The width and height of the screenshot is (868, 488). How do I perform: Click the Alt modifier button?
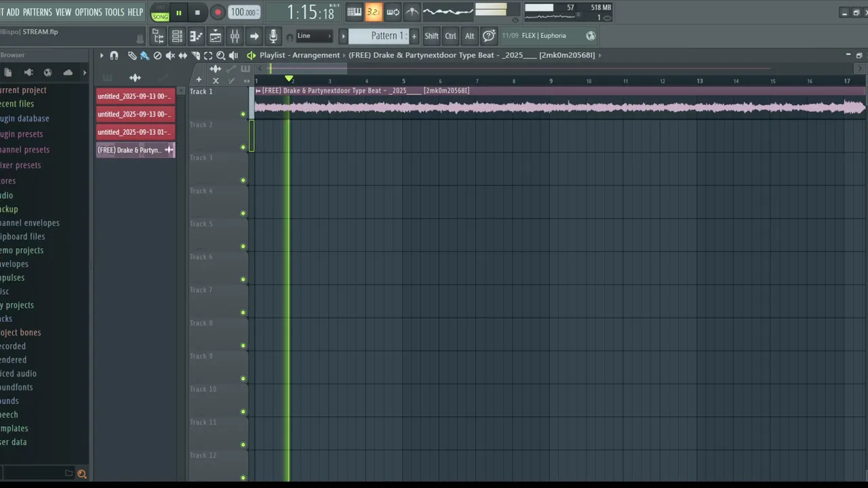click(x=469, y=36)
